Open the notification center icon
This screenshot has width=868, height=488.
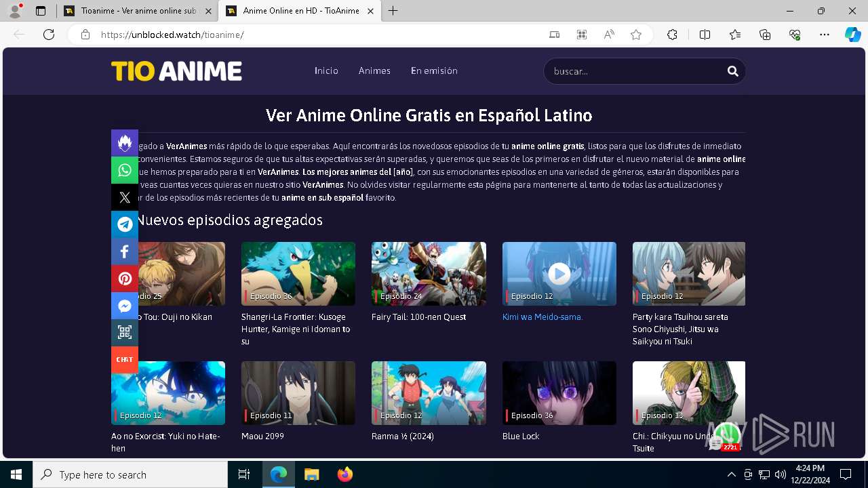coord(846,474)
